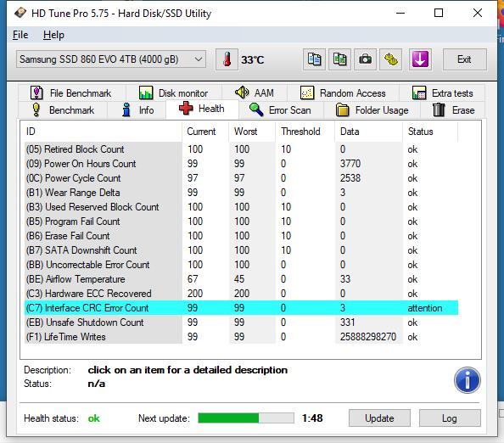Select the (B7) SATA Downshift Count row
The width and height of the screenshot is (504, 443).
coord(241,250)
